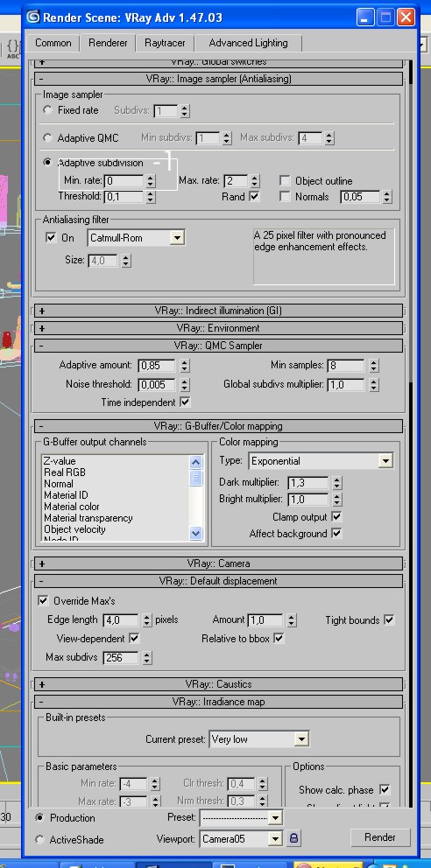Click the Render button

click(380, 837)
